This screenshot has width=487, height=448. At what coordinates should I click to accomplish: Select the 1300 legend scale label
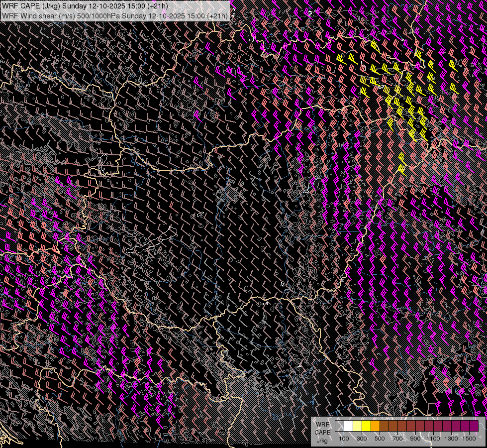[x=451, y=439]
